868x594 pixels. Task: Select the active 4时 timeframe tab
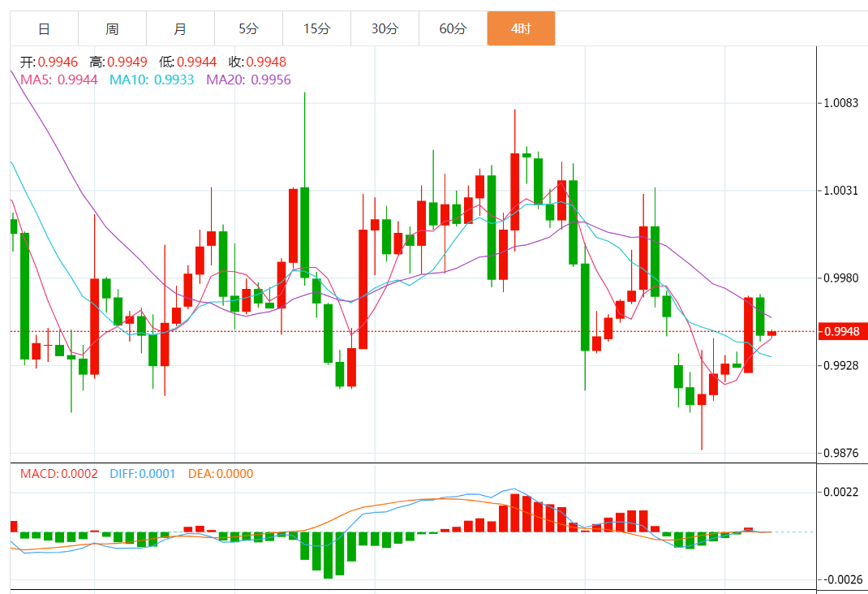521,28
